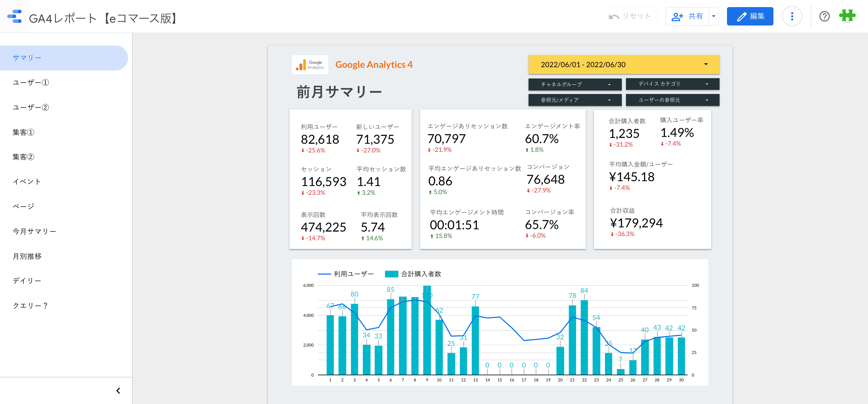868x404 pixels.
Task: Select the サマリー page in sidebar
Action: [x=64, y=58]
